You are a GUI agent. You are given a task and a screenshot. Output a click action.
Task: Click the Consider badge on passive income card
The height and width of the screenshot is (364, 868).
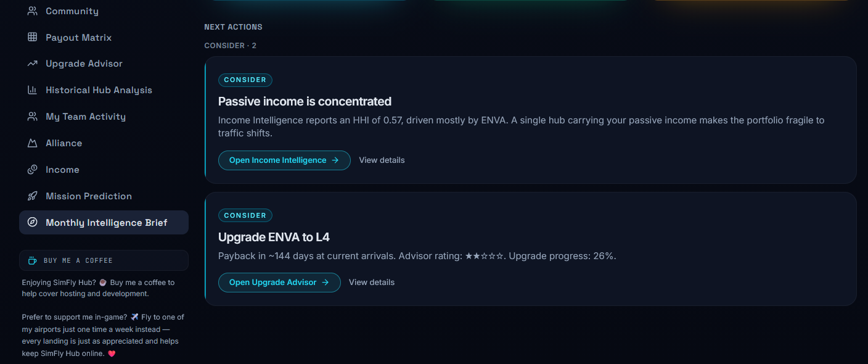(x=245, y=80)
